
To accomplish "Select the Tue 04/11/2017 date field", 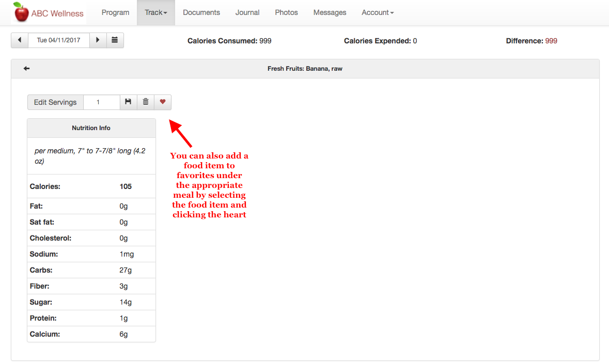I will click(x=58, y=40).
